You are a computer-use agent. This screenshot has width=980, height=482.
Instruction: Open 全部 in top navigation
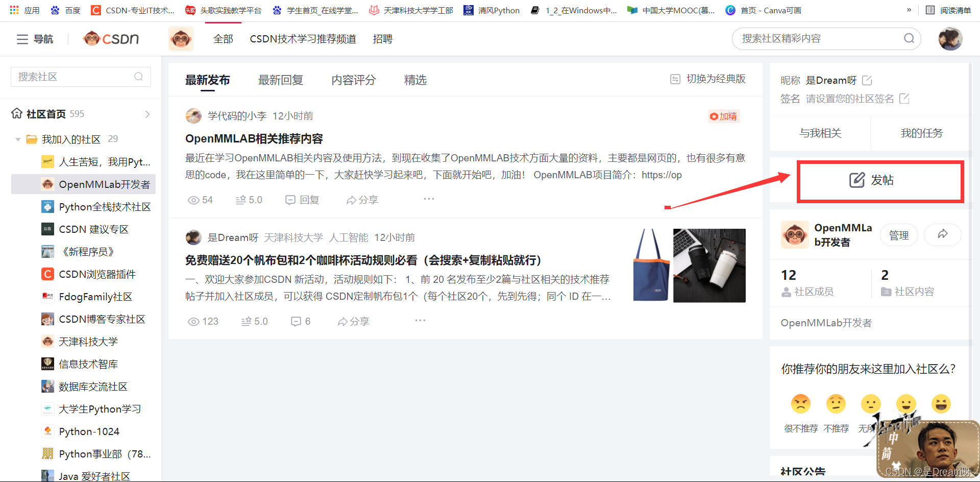pos(223,39)
